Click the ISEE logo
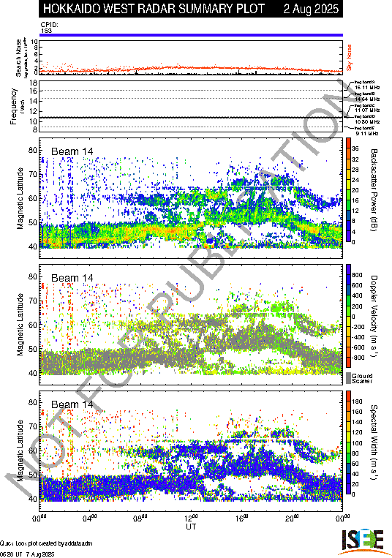The width and height of the screenshot is (392, 558). 363,543
